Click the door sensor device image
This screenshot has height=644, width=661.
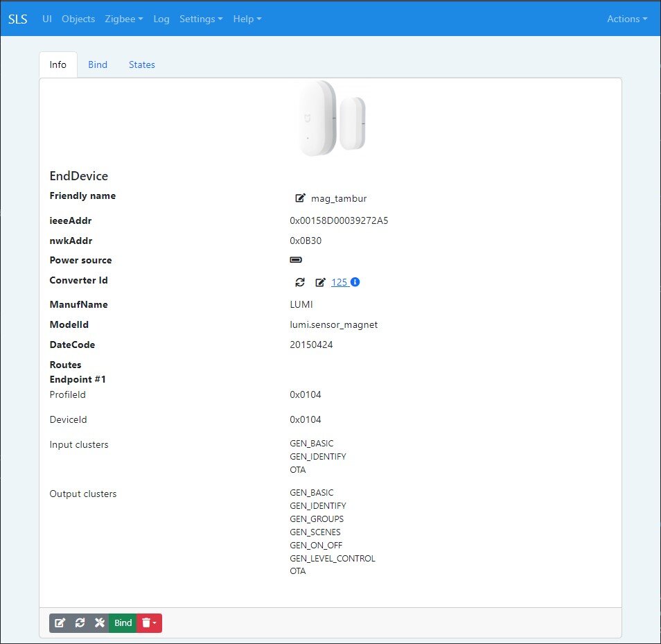click(x=331, y=119)
